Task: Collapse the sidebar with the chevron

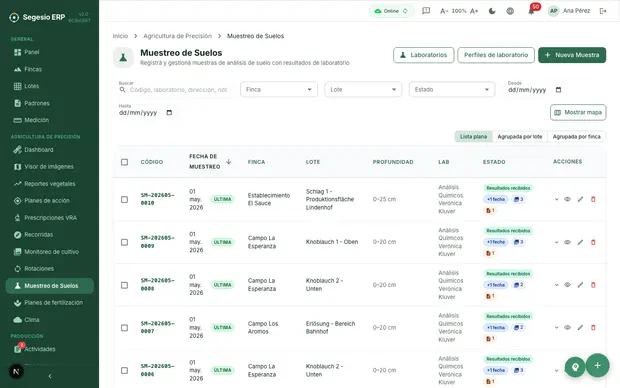Action: 50,376
